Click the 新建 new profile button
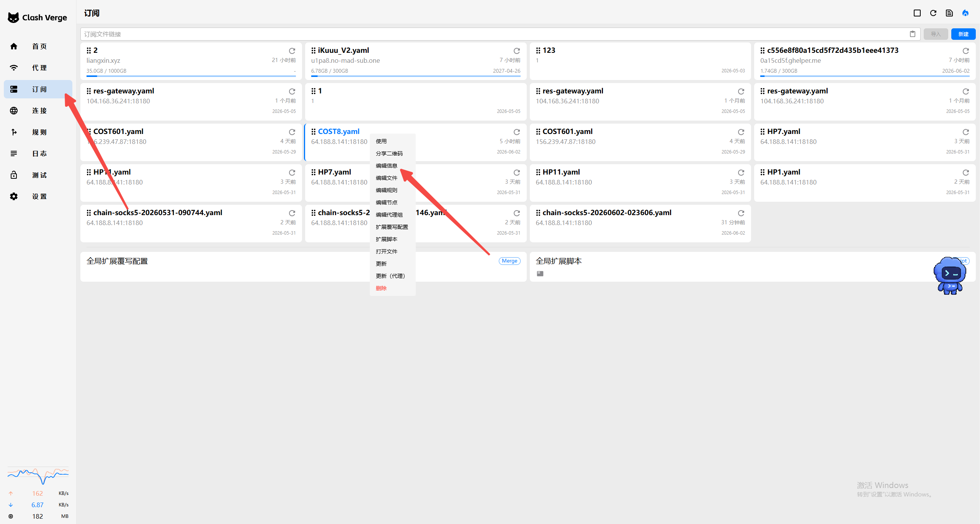 pos(963,34)
